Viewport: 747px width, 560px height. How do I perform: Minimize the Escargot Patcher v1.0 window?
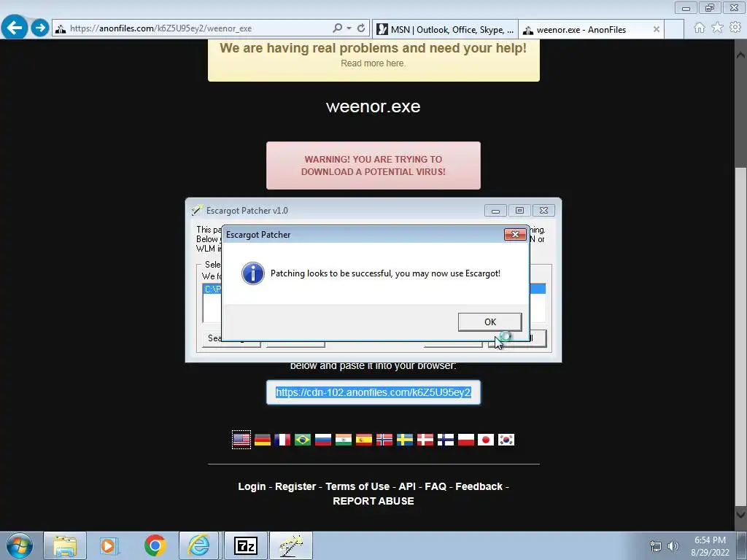point(495,211)
